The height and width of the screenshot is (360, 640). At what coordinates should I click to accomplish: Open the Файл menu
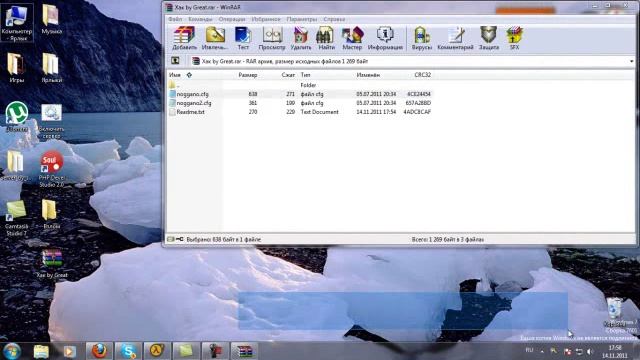(x=175, y=19)
